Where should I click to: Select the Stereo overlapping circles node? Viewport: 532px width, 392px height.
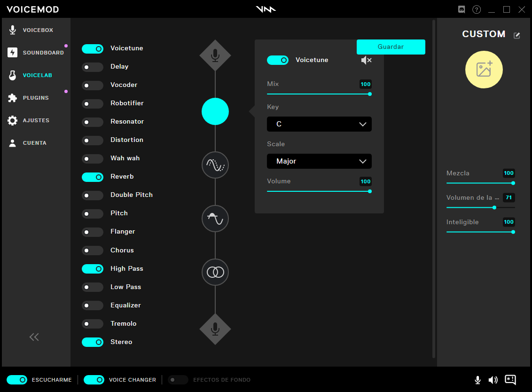[215, 272]
